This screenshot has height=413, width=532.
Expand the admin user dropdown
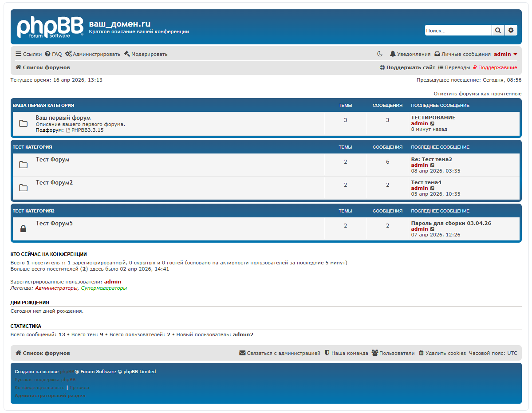point(505,54)
